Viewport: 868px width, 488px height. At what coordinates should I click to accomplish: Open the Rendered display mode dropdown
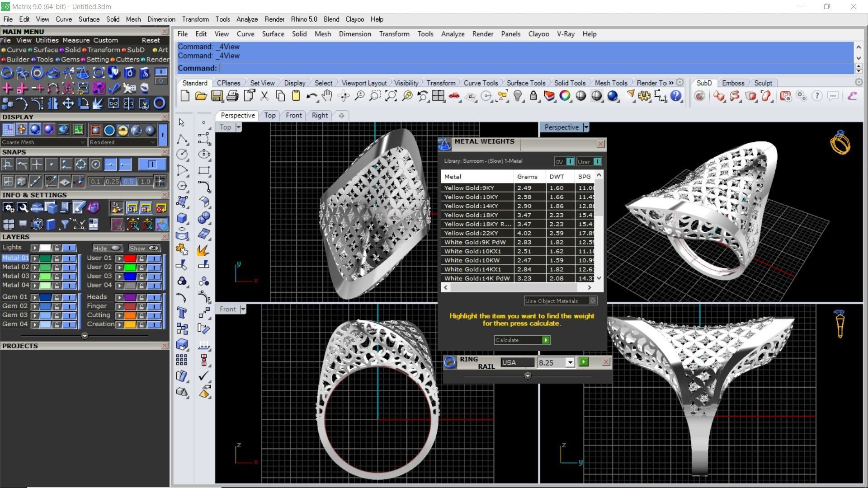122,142
